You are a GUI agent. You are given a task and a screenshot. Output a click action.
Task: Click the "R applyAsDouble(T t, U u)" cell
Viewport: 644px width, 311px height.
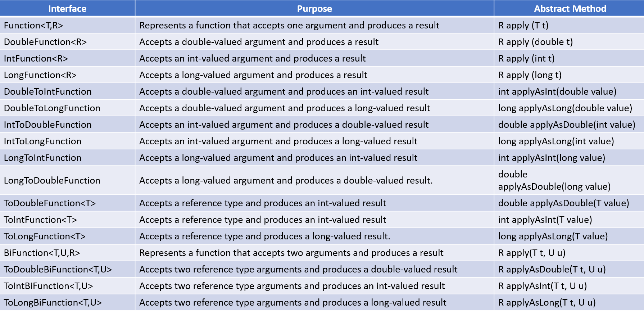552,270
